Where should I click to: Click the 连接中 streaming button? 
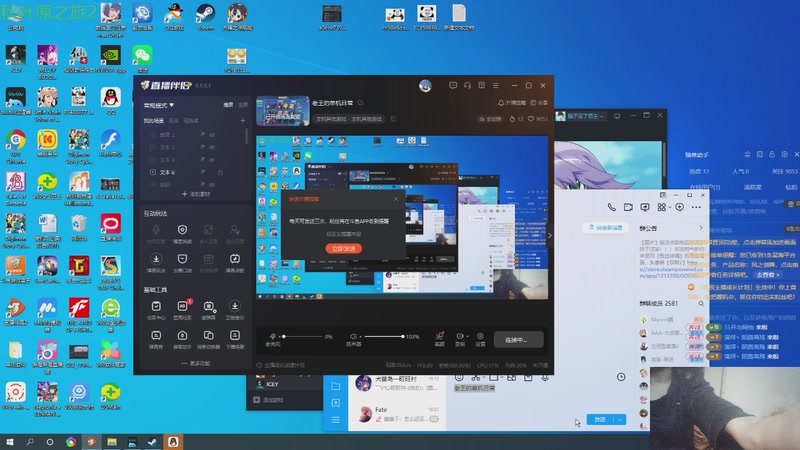[x=518, y=339]
